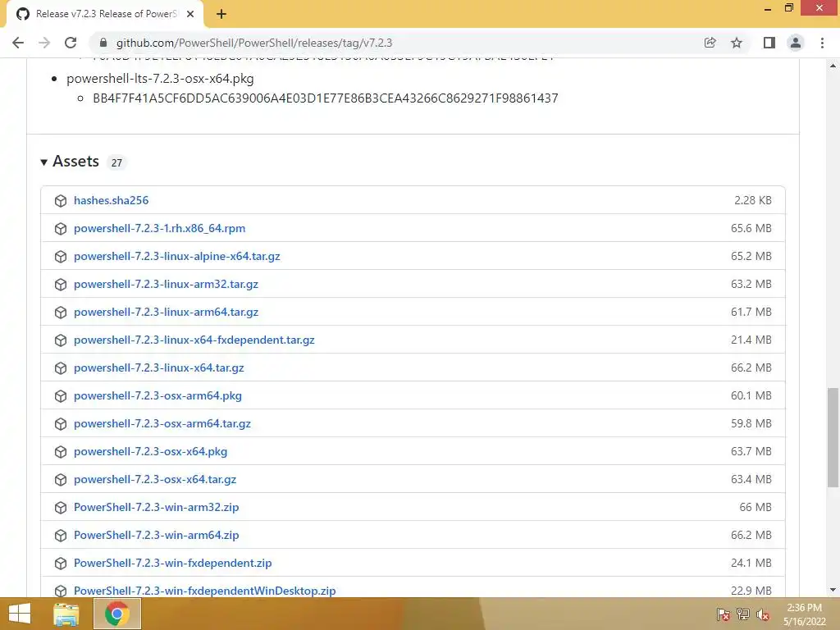The height and width of the screenshot is (630, 840).
Task: Download powershell-7.2.3-linux-x64.tar.gz
Action: click(x=158, y=367)
